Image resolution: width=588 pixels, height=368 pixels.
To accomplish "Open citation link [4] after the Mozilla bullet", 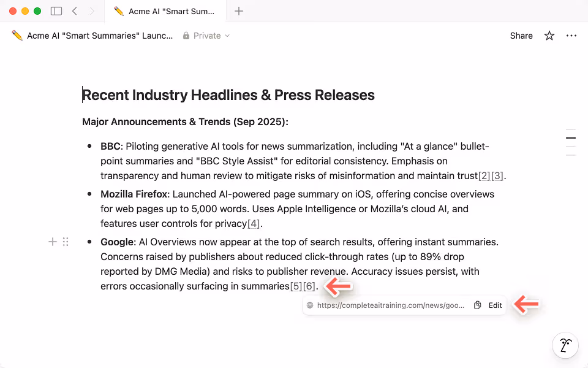I will pos(253,223).
